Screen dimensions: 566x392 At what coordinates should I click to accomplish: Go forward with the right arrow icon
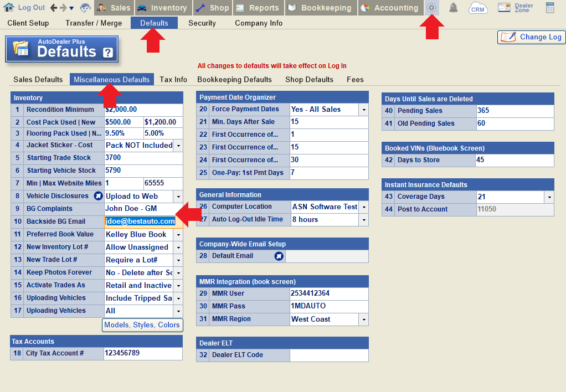pos(63,8)
